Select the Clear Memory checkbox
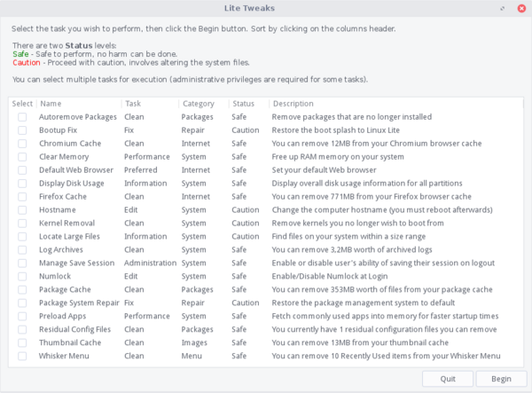This screenshot has height=393, width=532. pos(22,156)
